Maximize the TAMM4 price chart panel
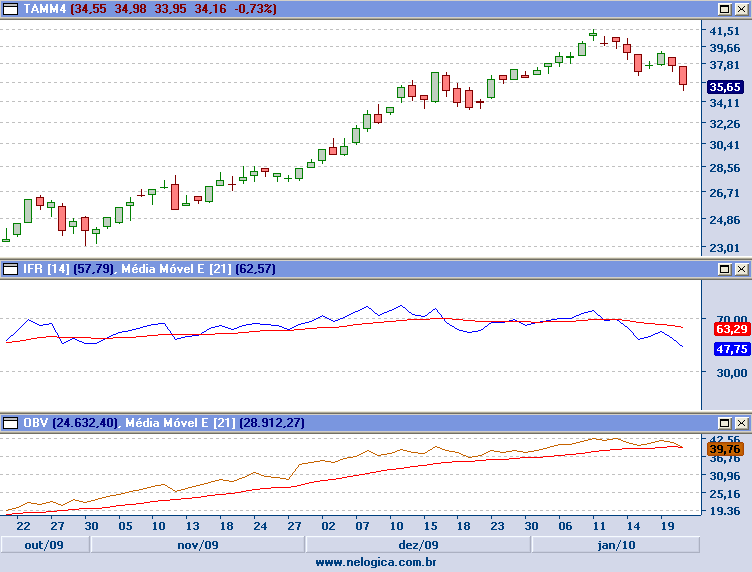752x572 pixels. click(x=724, y=8)
